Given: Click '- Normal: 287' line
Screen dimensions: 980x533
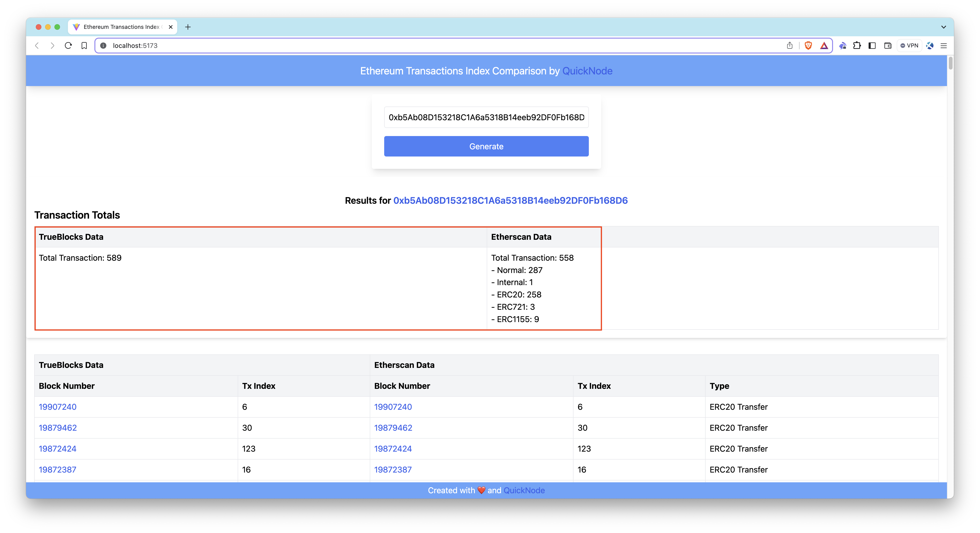Looking at the screenshot, I should click(x=517, y=270).
